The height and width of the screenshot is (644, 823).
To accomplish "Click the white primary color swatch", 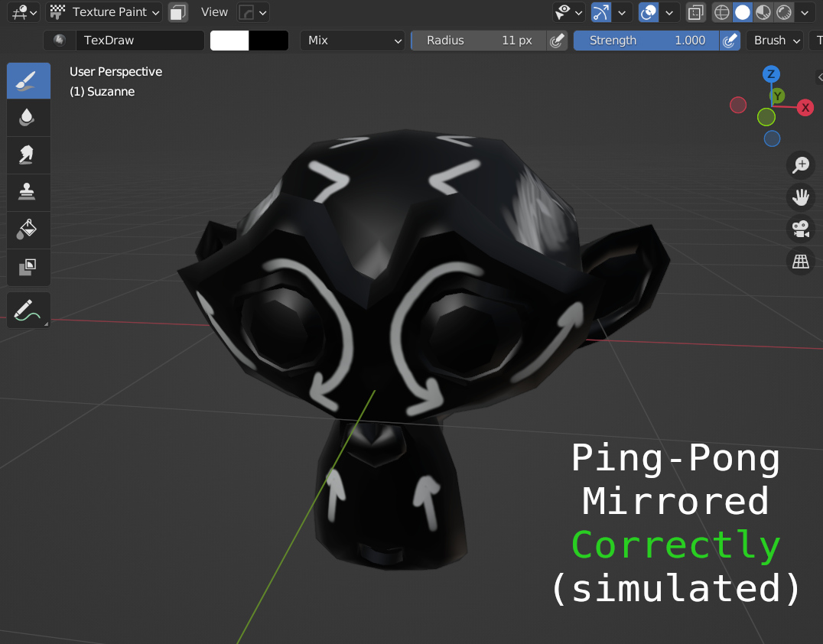I will (x=229, y=41).
